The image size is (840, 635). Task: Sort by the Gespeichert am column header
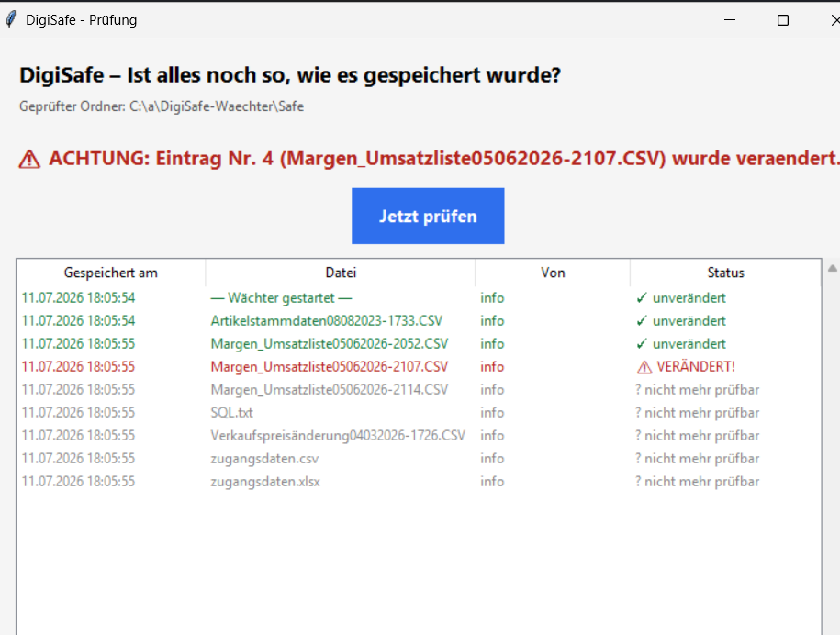111,273
